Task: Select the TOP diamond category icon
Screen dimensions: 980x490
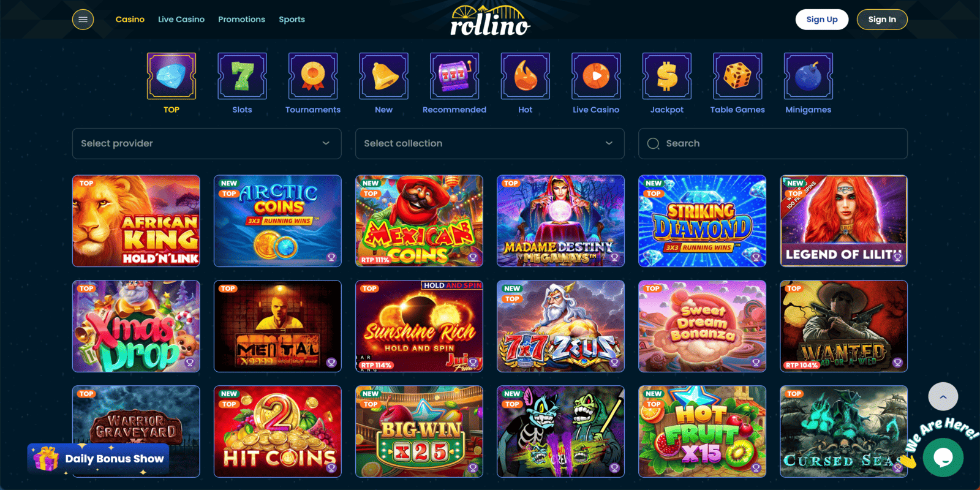Action: tap(171, 76)
